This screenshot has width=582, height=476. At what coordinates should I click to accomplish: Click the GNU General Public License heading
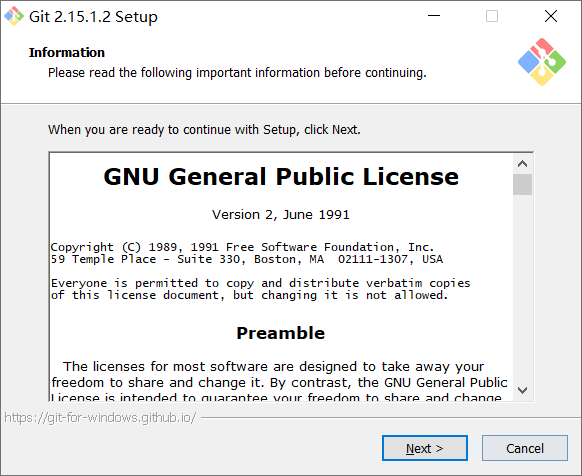(x=281, y=176)
